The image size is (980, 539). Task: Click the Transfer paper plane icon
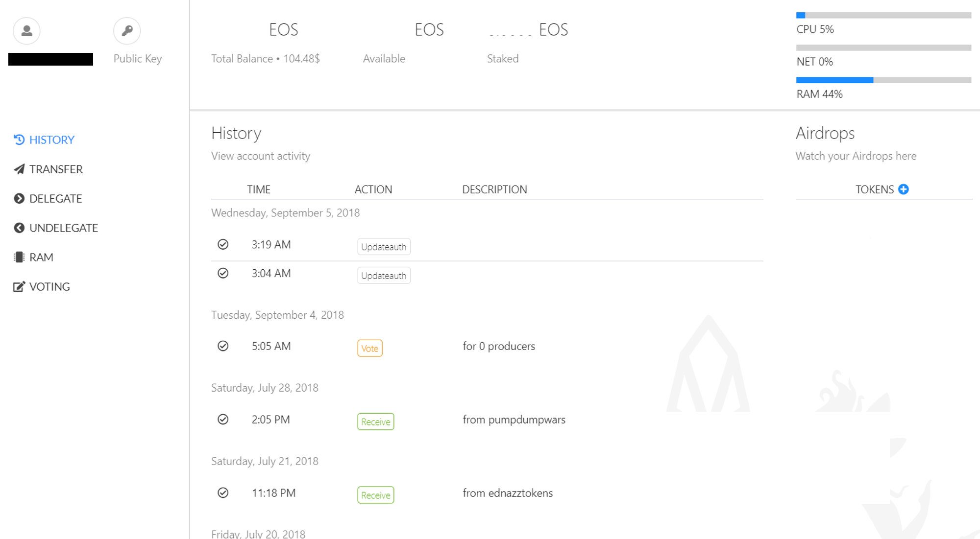[x=19, y=169]
